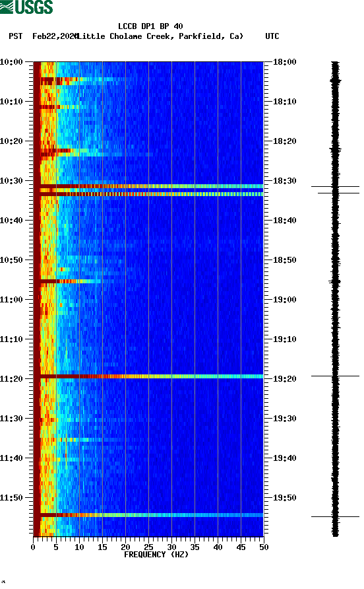Screen dimensions: 364x589
Task: Click the 35 Hz axis tick label
Action: [195, 547]
